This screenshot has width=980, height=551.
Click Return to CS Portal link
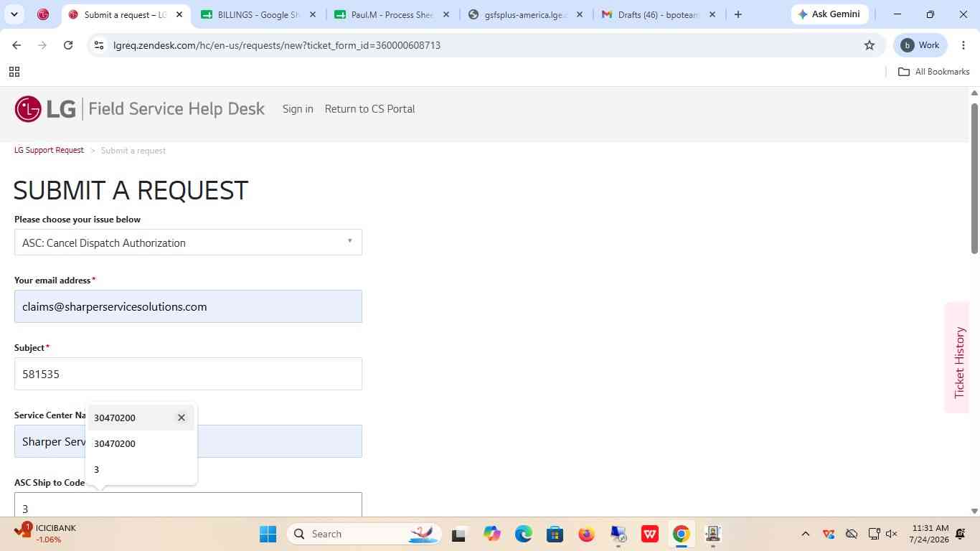click(369, 109)
